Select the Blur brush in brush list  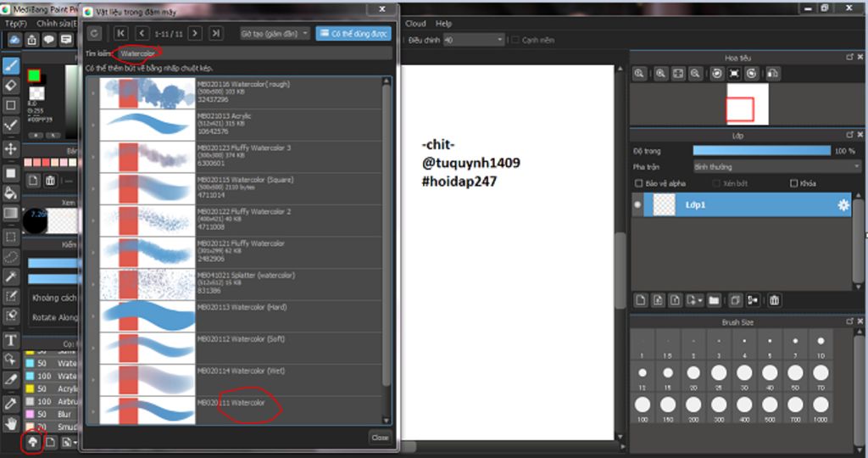tap(51, 414)
